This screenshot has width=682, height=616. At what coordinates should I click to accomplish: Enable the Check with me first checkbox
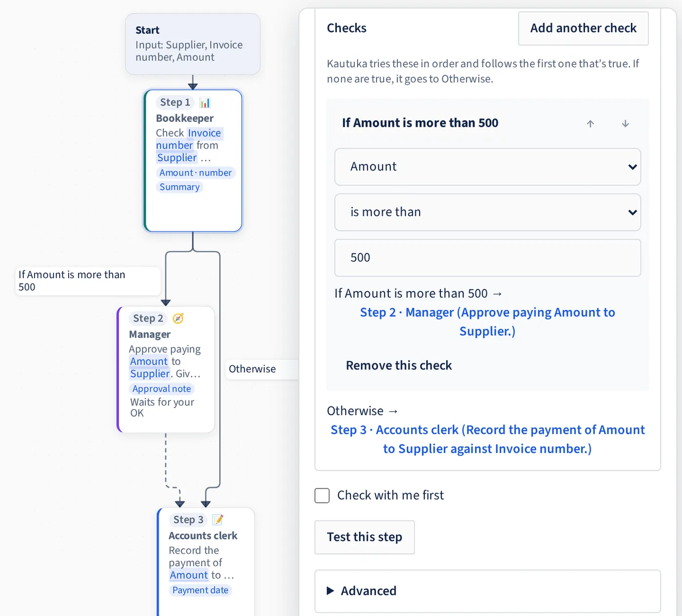pyautogui.click(x=322, y=496)
